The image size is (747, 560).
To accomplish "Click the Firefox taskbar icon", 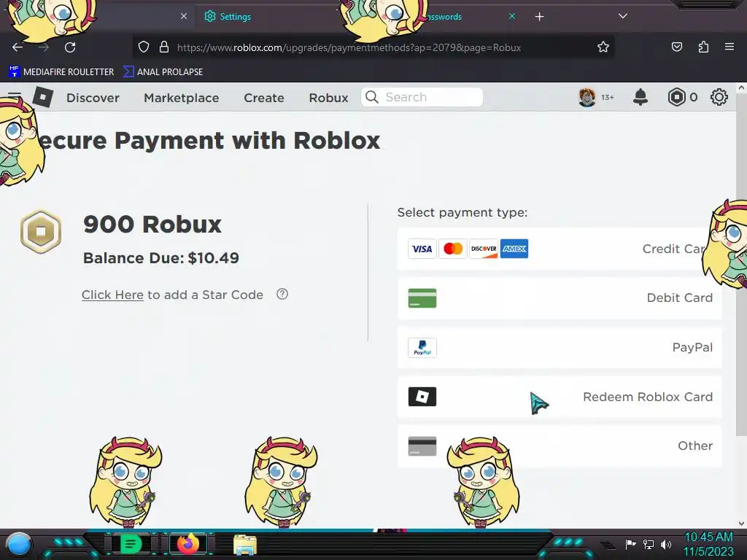I will click(x=187, y=544).
